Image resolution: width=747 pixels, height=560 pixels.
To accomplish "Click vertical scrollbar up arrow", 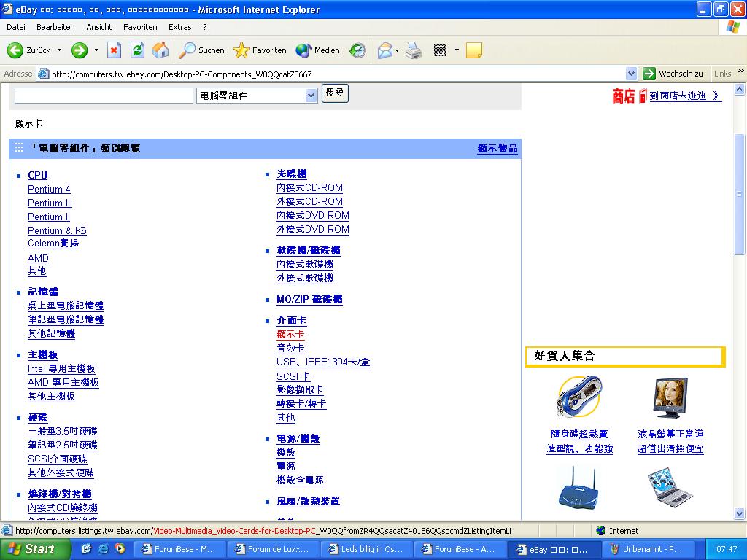I will click(x=740, y=89).
